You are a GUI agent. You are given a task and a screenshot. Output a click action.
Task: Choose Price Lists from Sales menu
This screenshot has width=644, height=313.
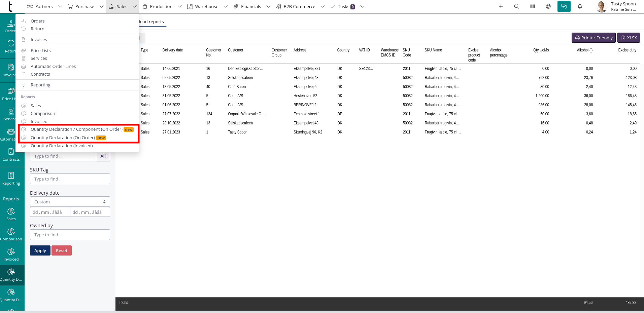(x=40, y=50)
